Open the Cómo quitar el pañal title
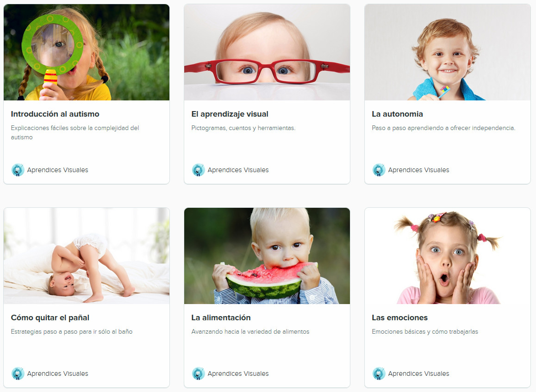 (x=50, y=318)
